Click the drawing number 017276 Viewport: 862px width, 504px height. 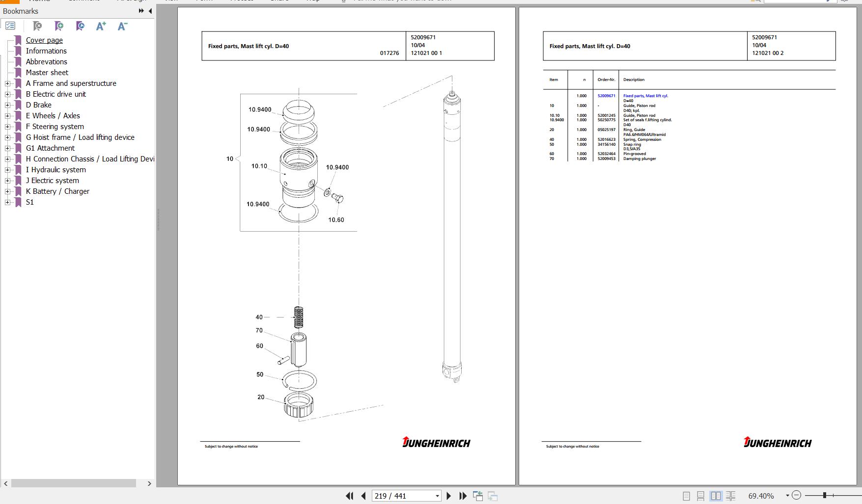tap(389, 53)
